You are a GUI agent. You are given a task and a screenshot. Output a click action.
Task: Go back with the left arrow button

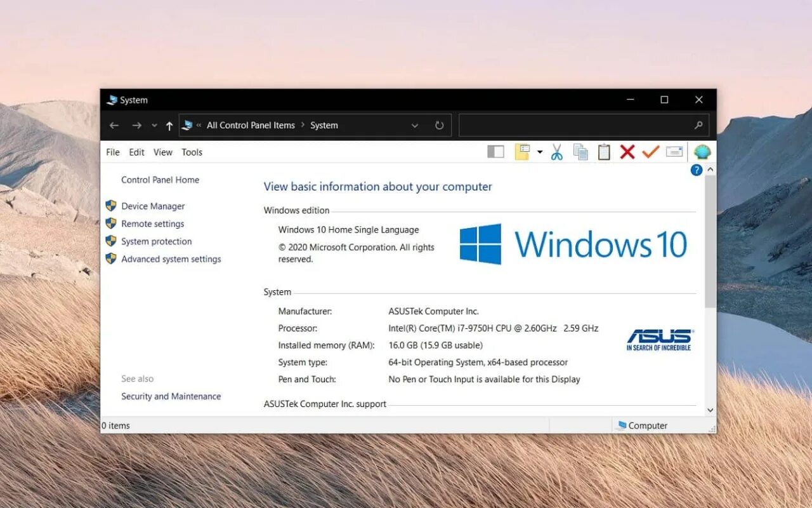[x=114, y=125]
